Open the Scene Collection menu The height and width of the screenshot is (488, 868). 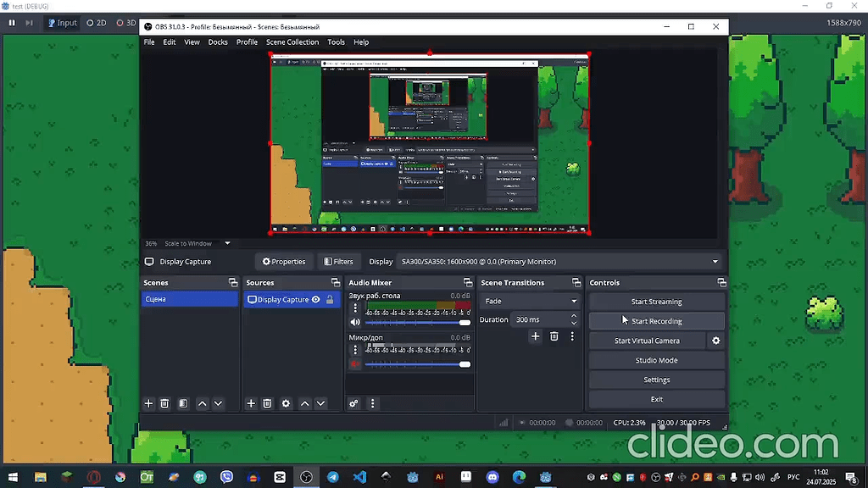(292, 42)
